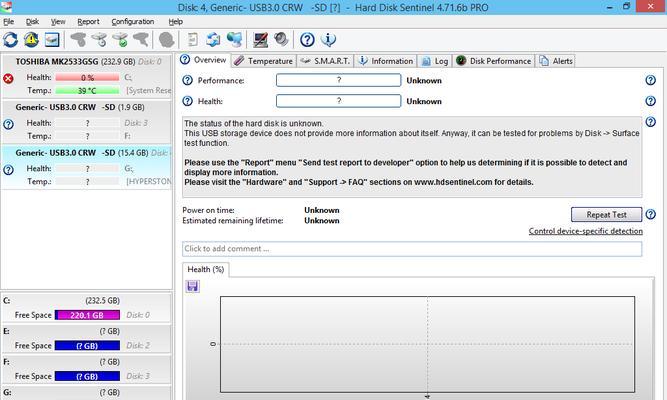This screenshot has width=667, height=400.
Task: Click the Repeat Test button
Action: coord(606,214)
